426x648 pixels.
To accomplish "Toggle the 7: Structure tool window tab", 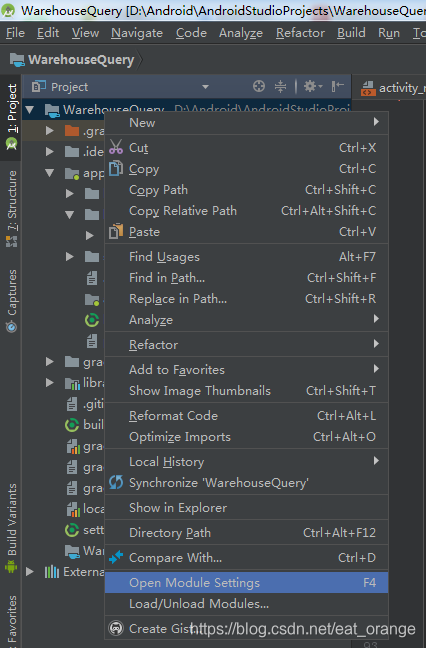I will click(x=11, y=208).
